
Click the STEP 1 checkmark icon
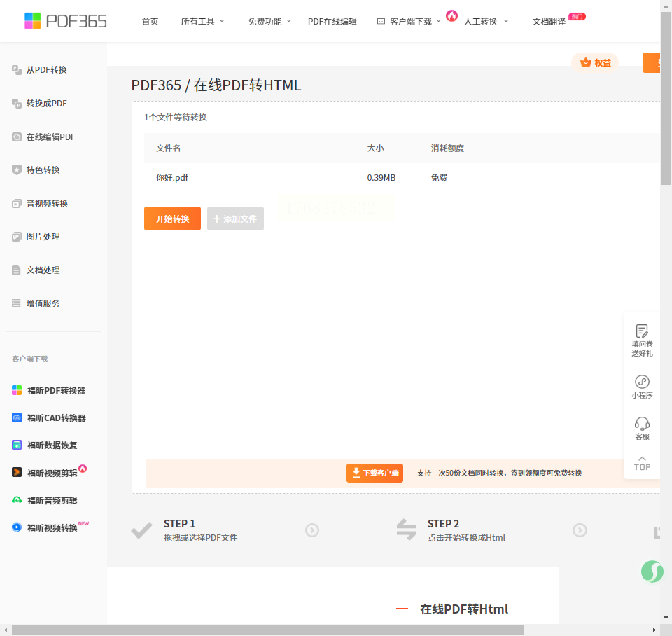tap(141, 530)
